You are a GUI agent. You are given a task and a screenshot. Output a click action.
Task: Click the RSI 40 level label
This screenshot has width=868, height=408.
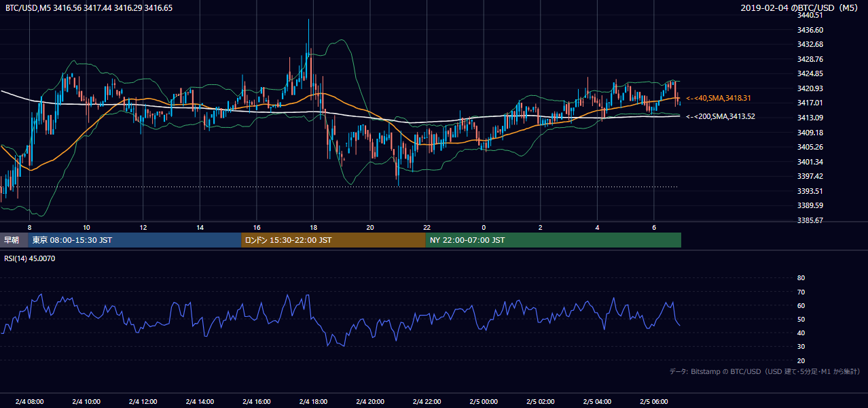coord(801,333)
